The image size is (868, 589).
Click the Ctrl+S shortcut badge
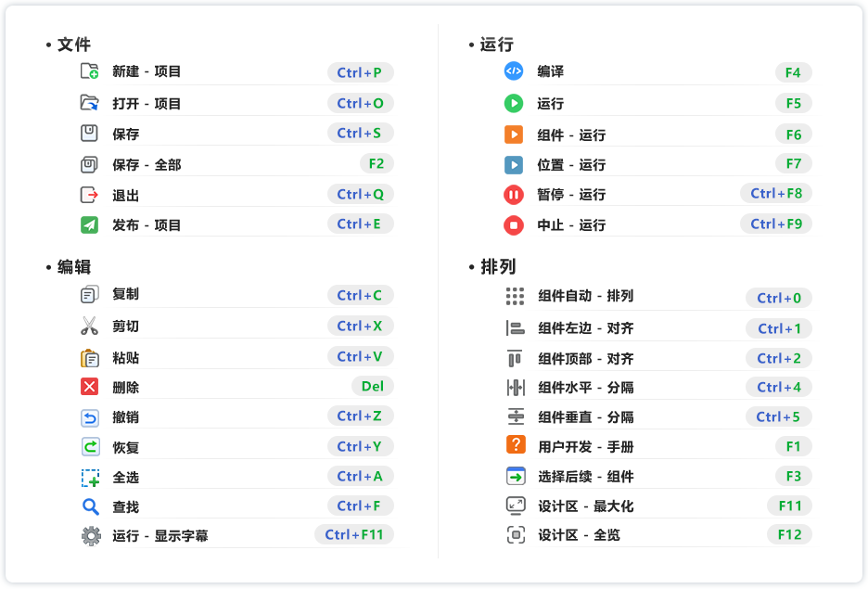(360, 134)
